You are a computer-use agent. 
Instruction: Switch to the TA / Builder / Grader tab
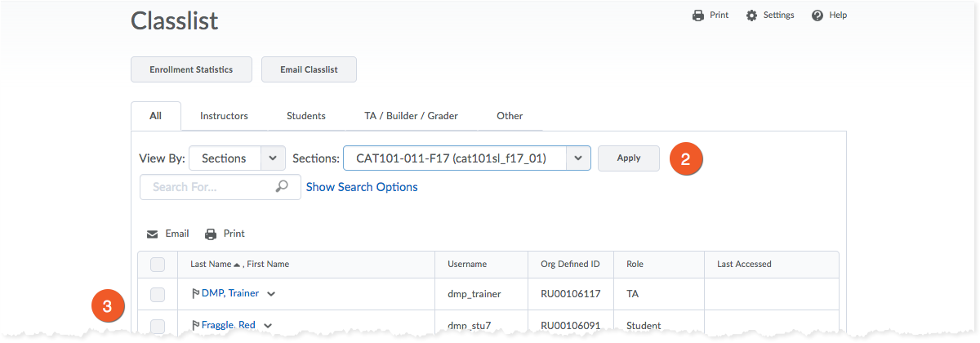(x=411, y=116)
